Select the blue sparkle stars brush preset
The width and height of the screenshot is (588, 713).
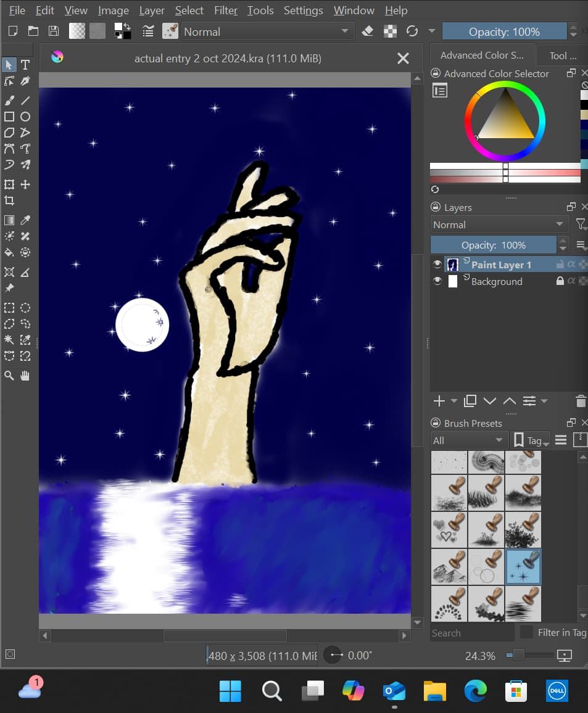pos(523,567)
